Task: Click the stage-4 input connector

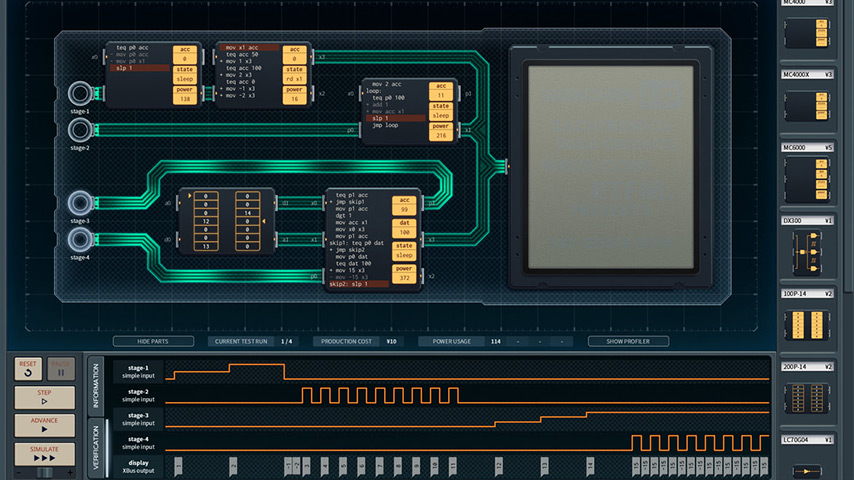Action: point(79,239)
